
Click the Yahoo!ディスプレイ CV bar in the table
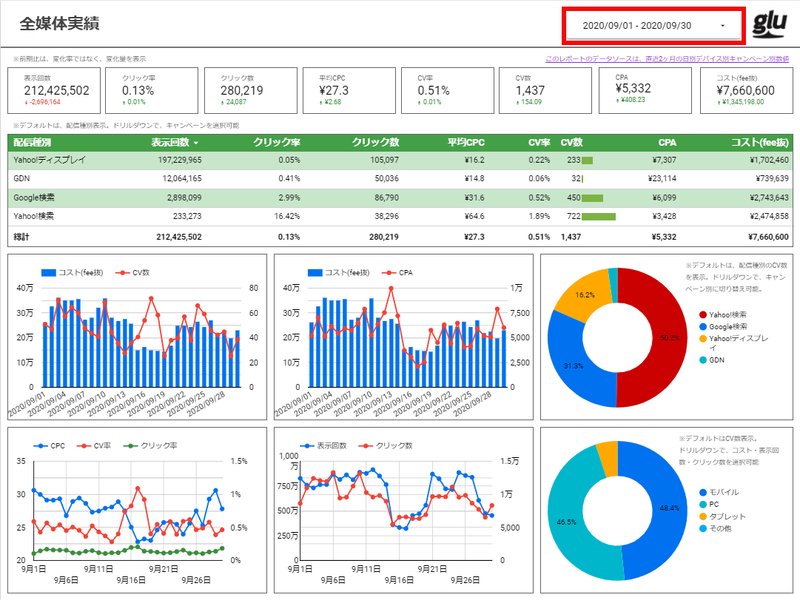point(587,160)
